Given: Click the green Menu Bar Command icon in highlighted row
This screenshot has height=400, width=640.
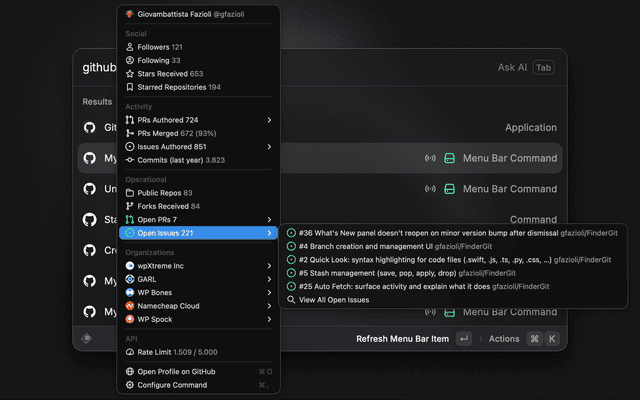Looking at the screenshot, I should click(x=449, y=158).
